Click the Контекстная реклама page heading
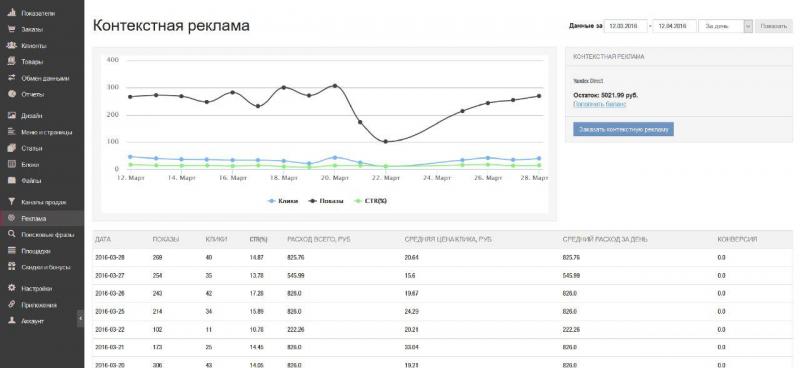This screenshot has height=368, width=800. (171, 26)
